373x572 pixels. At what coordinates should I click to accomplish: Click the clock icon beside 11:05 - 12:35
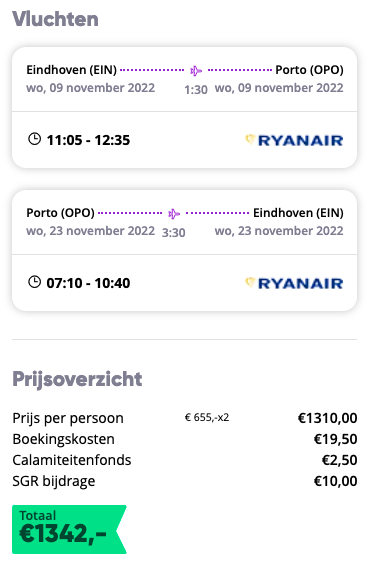35,139
